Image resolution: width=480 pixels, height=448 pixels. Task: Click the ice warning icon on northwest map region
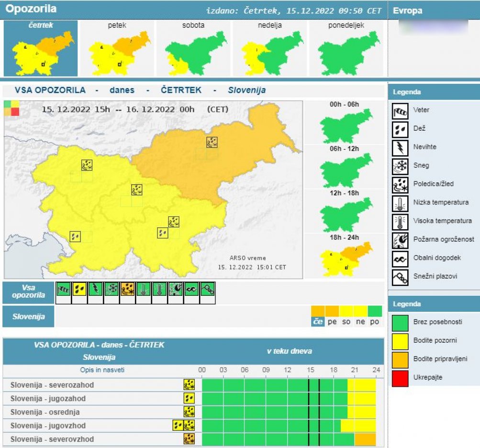87,165
